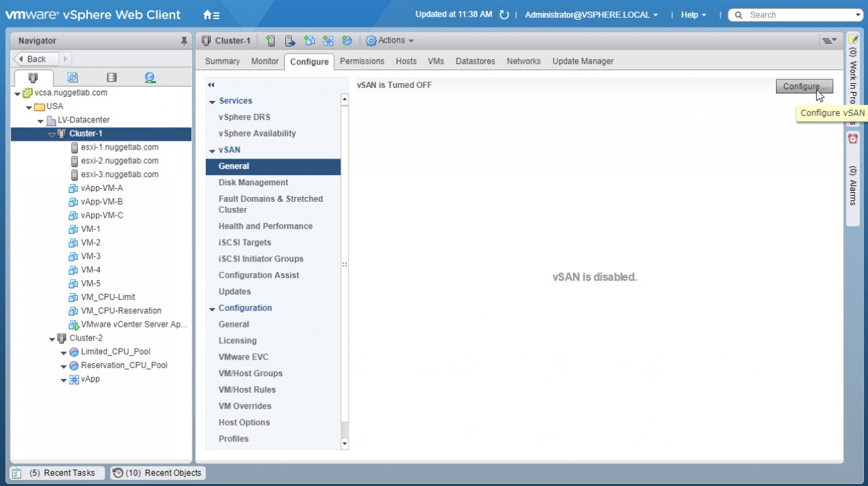Screen dimensions: 868x486
Task: Click the New vApp toolbar icon
Action: pos(328,40)
